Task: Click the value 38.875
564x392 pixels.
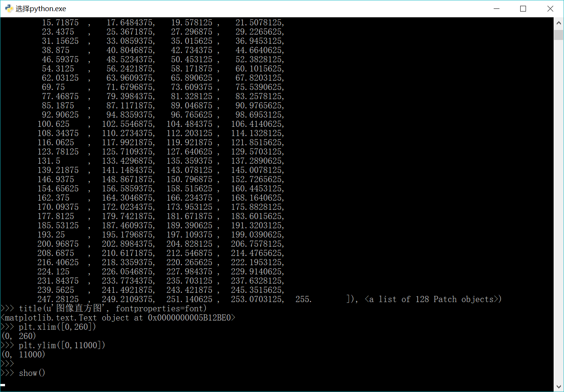Action: coord(56,50)
